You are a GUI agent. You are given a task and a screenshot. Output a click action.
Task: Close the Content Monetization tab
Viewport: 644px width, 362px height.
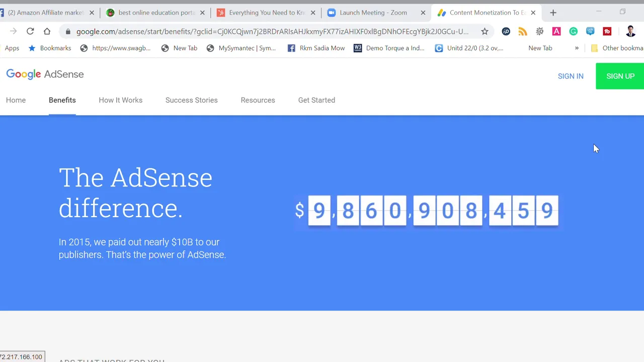533,13
